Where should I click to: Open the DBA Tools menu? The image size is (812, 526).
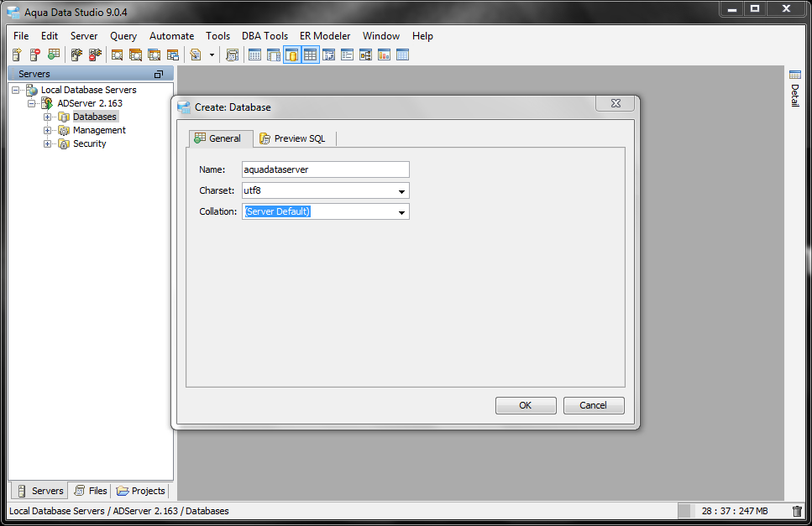point(265,36)
